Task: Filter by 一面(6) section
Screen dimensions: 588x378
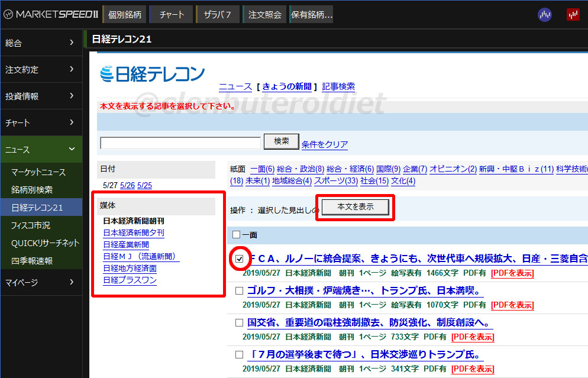Action: point(263,169)
